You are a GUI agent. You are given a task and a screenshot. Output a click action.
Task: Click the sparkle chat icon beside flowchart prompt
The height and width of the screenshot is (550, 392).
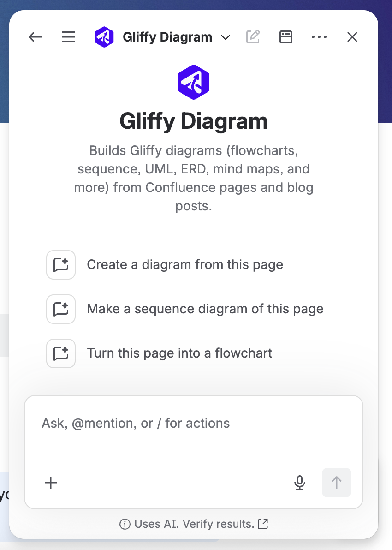tap(61, 353)
